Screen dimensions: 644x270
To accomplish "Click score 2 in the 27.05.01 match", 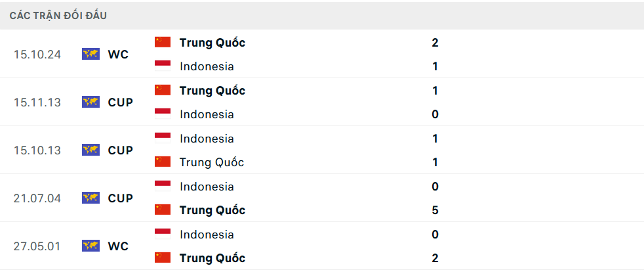I will tap(435, 258).
